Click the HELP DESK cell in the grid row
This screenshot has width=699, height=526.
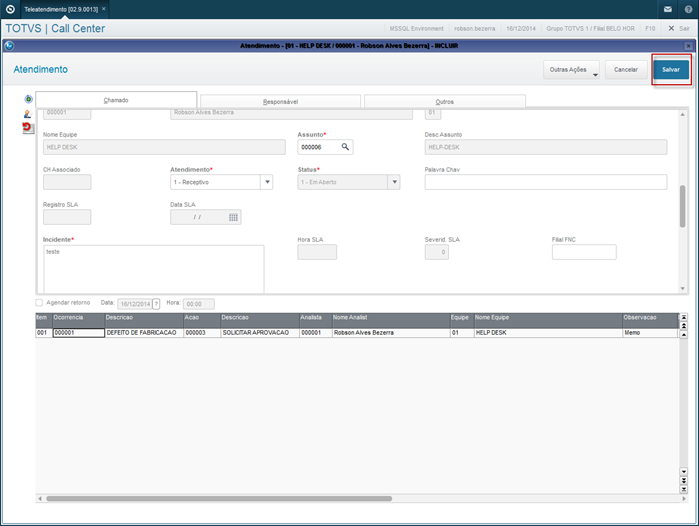point(548,333)
